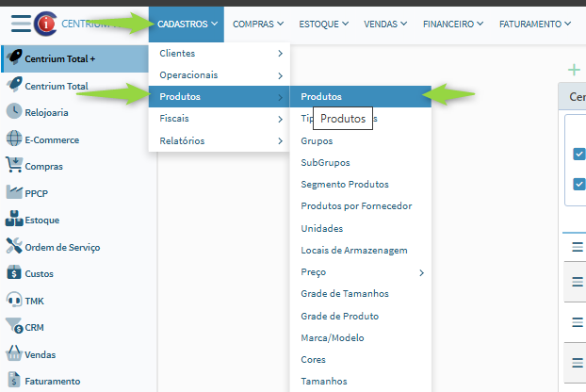This screenshot has width=586, height=392.
Task: Open CRM funnel icon in sidebar
Action: click(15, 328)
